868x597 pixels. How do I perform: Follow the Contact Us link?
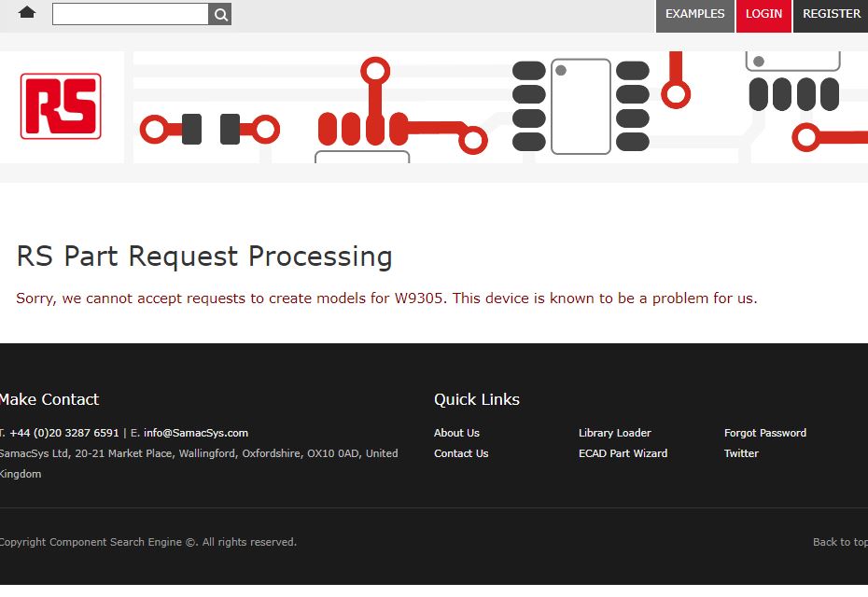tap(461, 453)
